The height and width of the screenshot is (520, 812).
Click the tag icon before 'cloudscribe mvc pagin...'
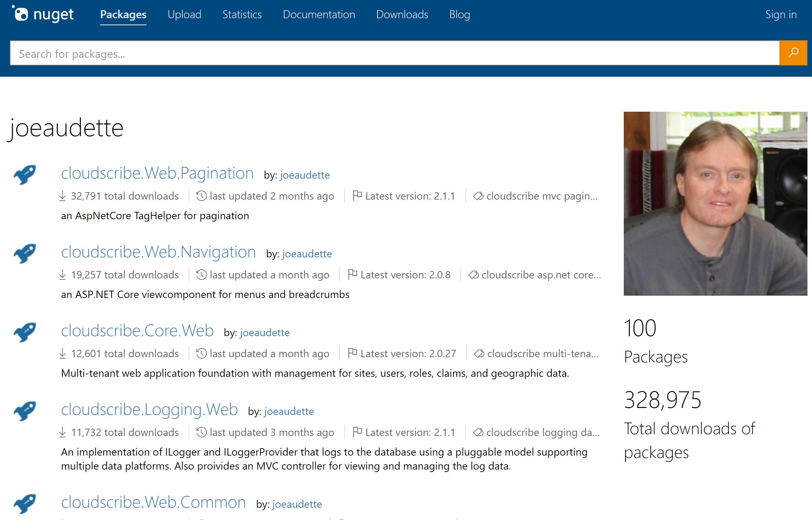pyautogui.click(x=478, y=196)
